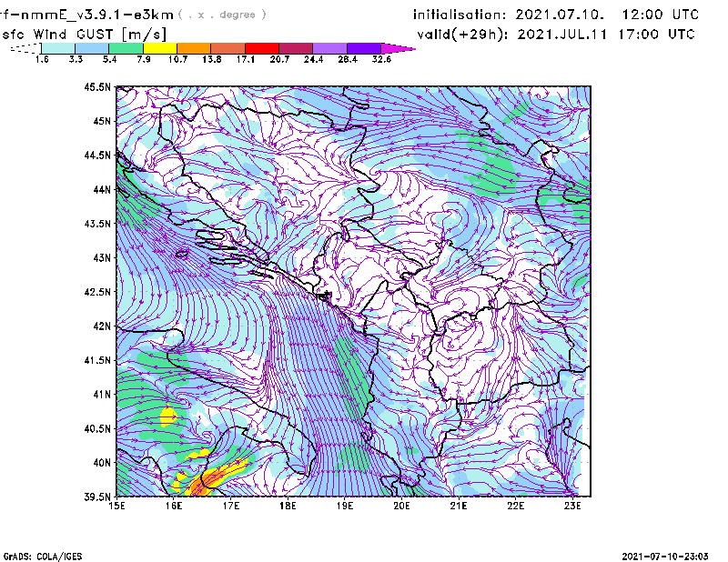This screenshot has height=562, width=728.
Task: Click the legend value 3.3
Action: 76,59
